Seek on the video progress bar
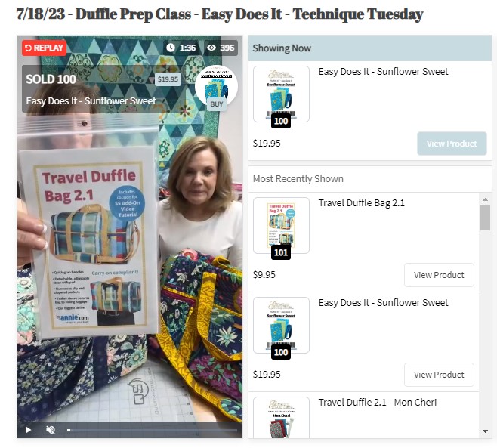 [153, 430]
